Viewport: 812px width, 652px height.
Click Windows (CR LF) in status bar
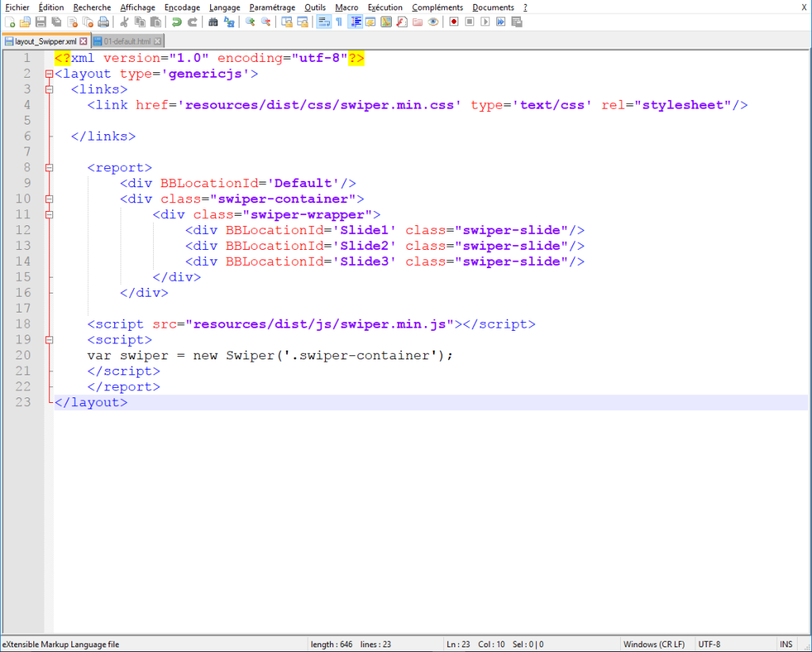[654, 644]
